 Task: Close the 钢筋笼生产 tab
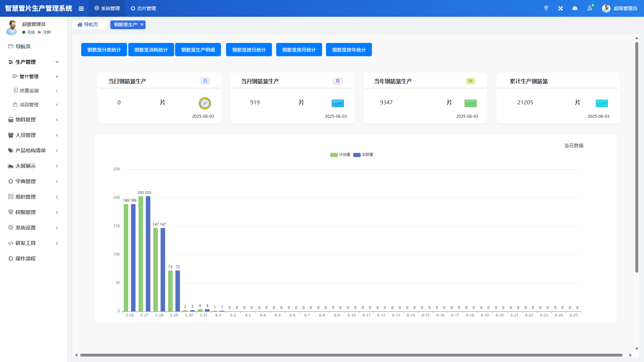click(x=142, y=24)
